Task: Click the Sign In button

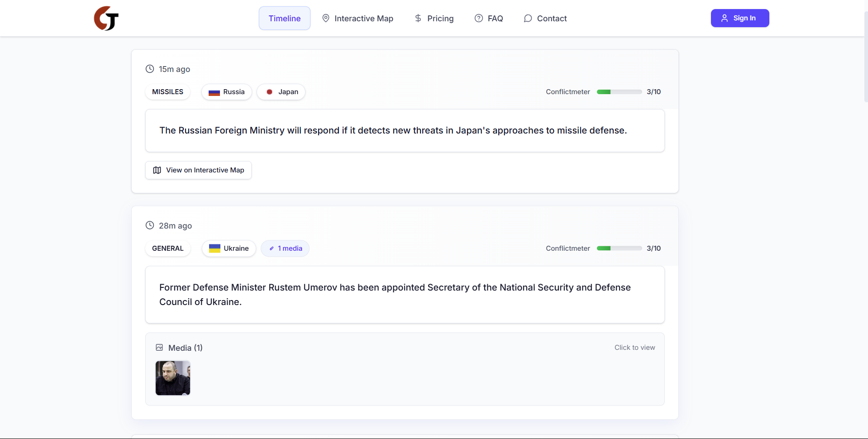Action: [x=740, y=18]
